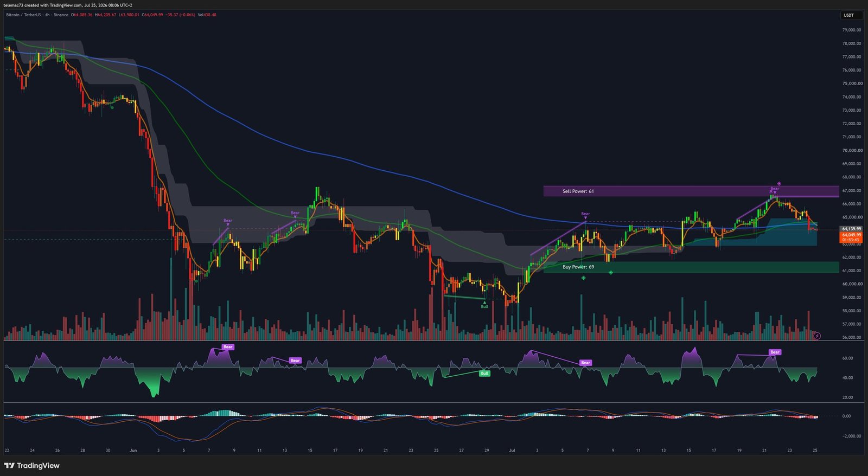The width and height of the screenshot is (868, 476).
Task: Click the 67,000.00 price axis label
Action: pos(852,190)
